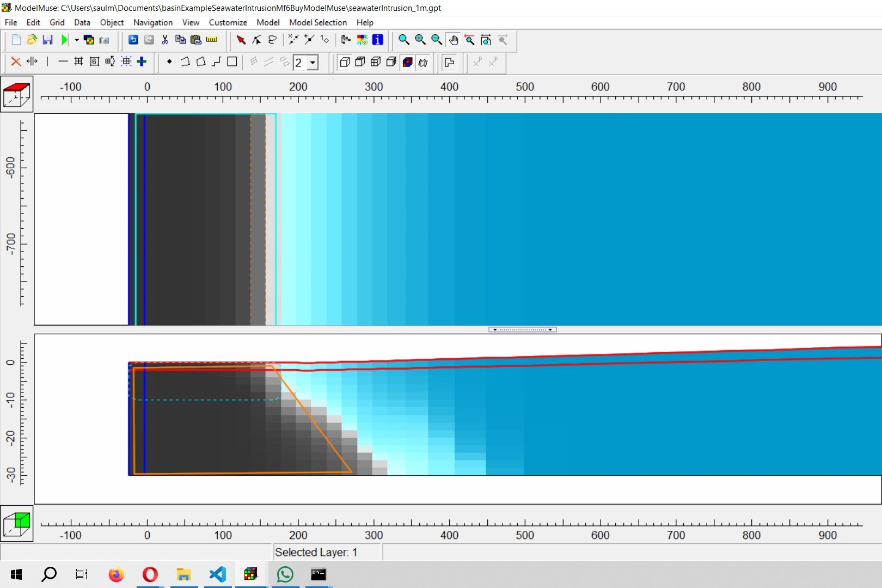The width and height of the screenshot is (882, 588).
Task: Click the Undo button
Action: point(133,40)
